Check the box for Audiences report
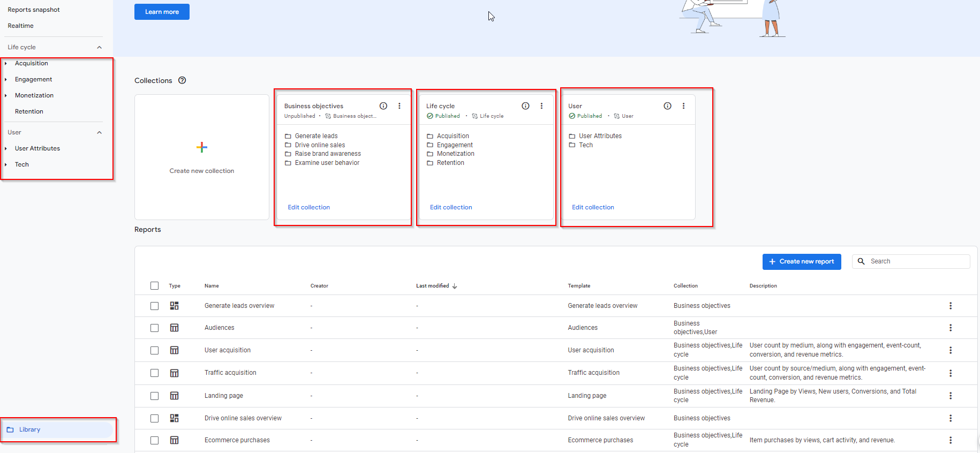This screenshot has width=980, height=453. (155, 328)
